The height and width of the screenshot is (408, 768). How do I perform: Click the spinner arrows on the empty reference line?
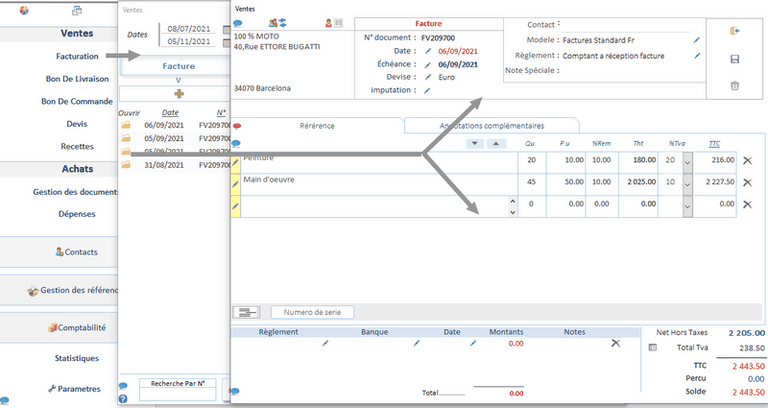(512, 206)
